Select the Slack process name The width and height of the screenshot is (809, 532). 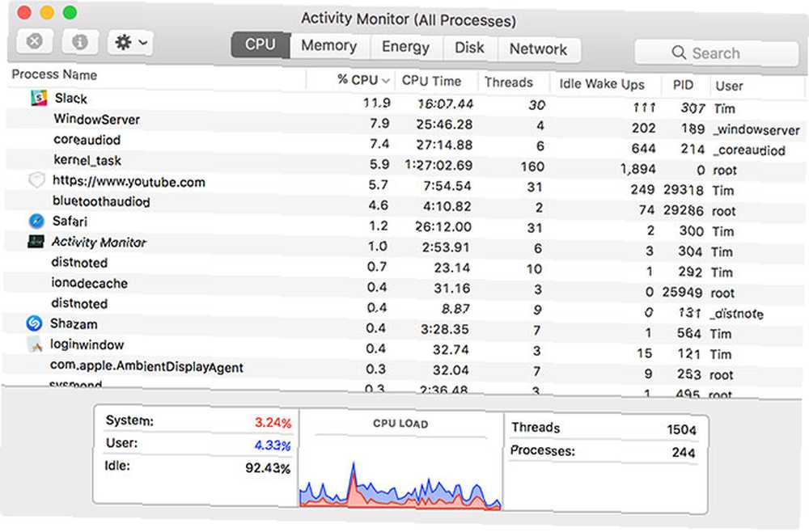[71, 99]
